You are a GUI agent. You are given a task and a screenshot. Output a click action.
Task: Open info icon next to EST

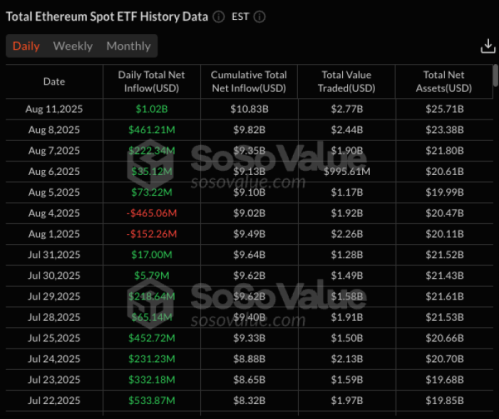click(x=260, y=17)
